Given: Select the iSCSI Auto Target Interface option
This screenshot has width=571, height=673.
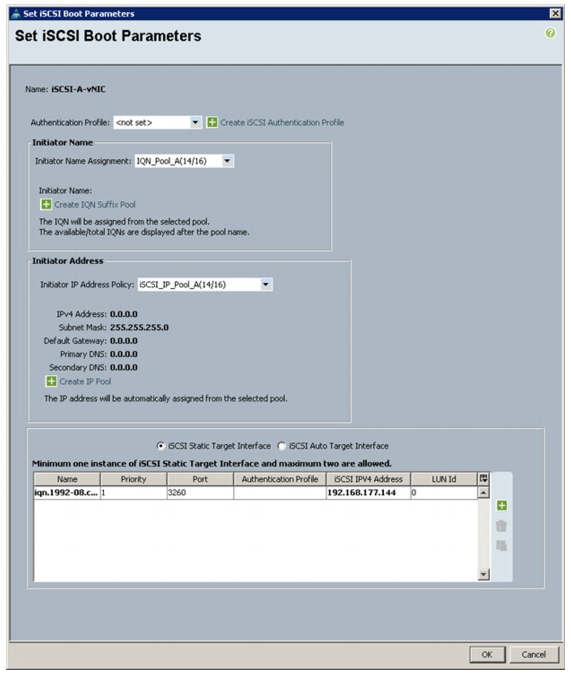Looking at the screenshot, I should [x=281, y=446].
